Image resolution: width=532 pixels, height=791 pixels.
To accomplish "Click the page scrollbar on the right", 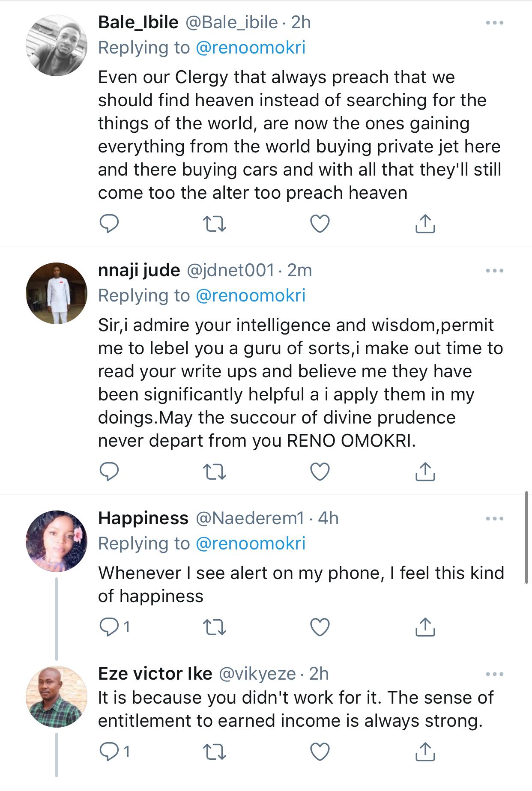I will [x=527, y=537].
